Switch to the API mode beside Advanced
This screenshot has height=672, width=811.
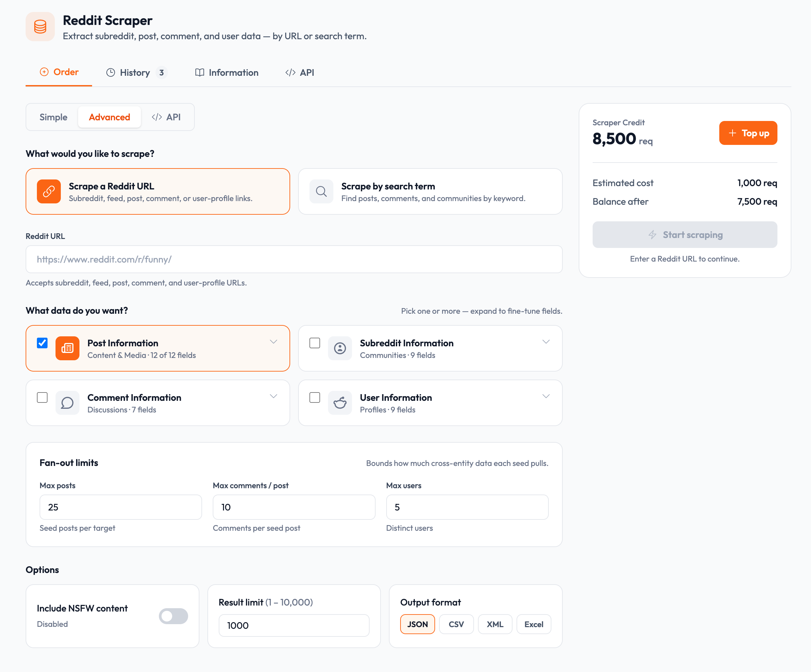(x=166, y=117)
